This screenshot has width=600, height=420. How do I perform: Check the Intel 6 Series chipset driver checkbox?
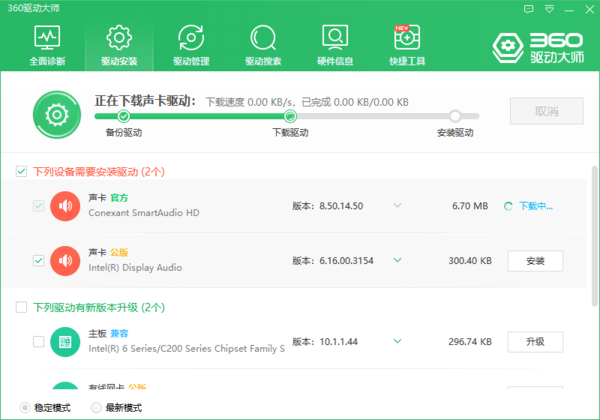coord(38,342)
